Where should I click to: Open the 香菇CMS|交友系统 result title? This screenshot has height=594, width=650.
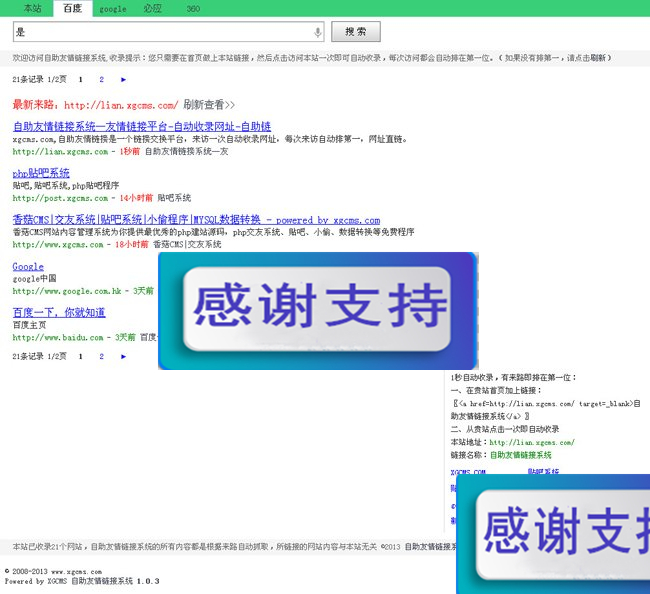point(196,219)
